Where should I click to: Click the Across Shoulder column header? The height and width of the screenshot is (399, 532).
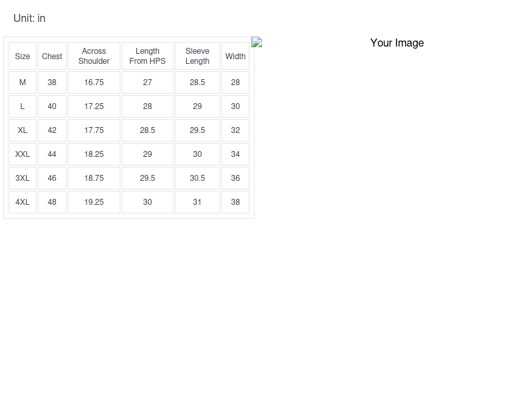pos(94,57)
